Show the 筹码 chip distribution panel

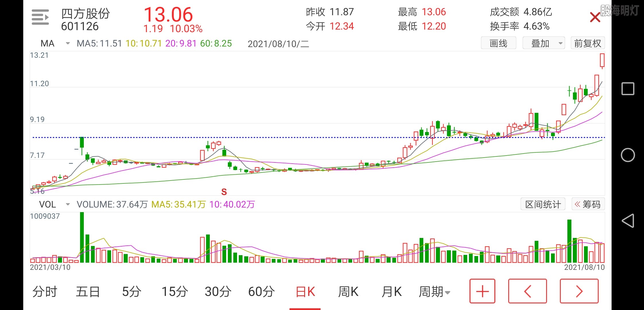(x=588, y=204)
